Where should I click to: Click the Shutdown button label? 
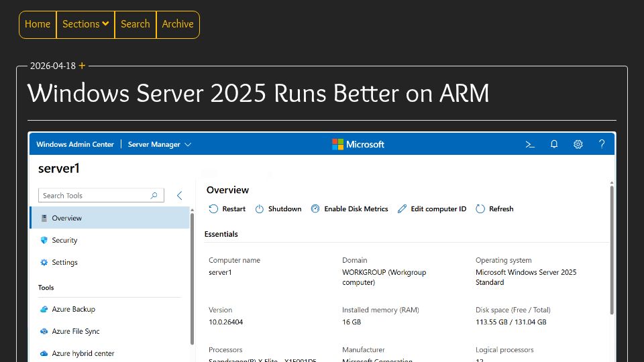click(x=284, y=209)
